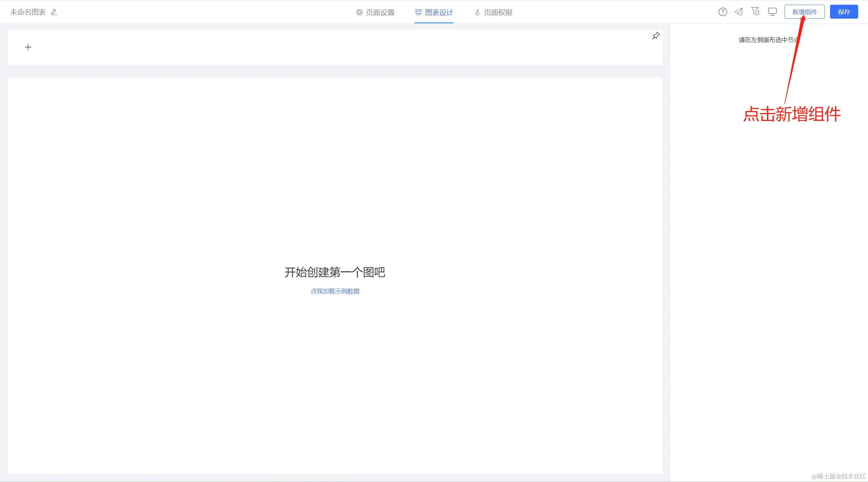868x482 pixels.
Task: Open the 页面权限 tab
Action: coord(498,13)
